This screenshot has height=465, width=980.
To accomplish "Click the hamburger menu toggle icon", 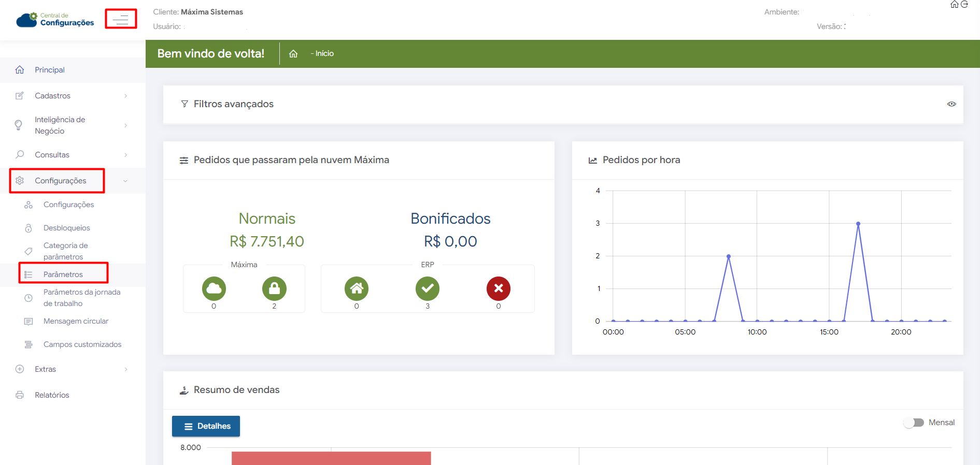I will click(x=121, y=20).
